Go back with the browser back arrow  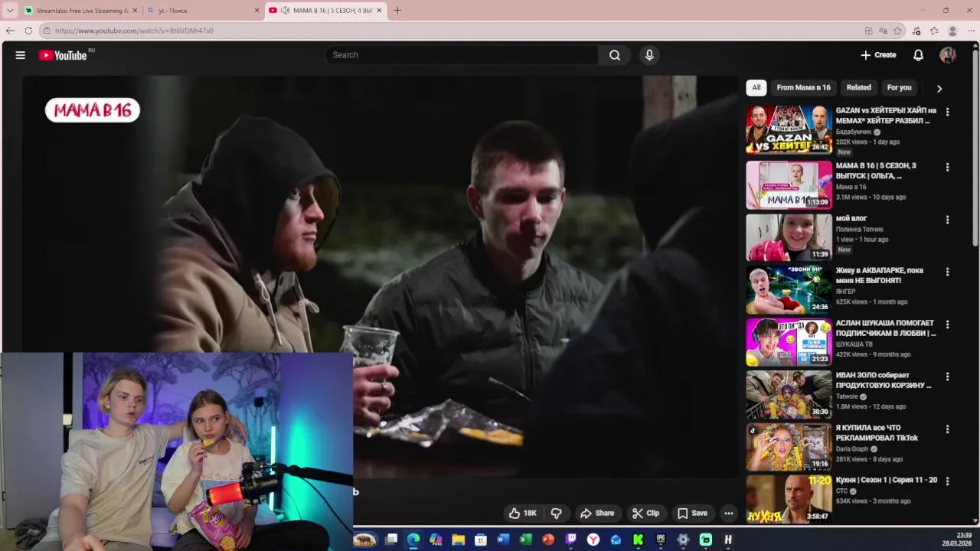click(x=10, y=31)
